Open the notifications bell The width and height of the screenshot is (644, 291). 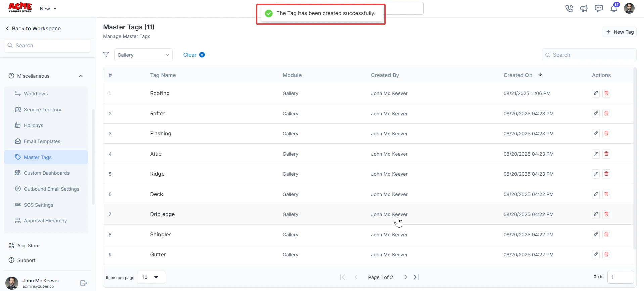click(614, 8)
